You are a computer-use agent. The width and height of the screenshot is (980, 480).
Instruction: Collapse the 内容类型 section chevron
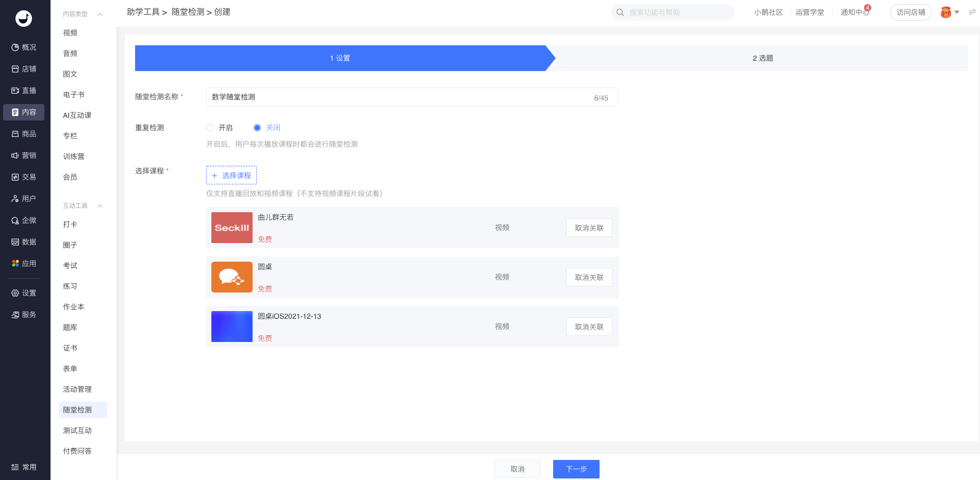[100, 14]
